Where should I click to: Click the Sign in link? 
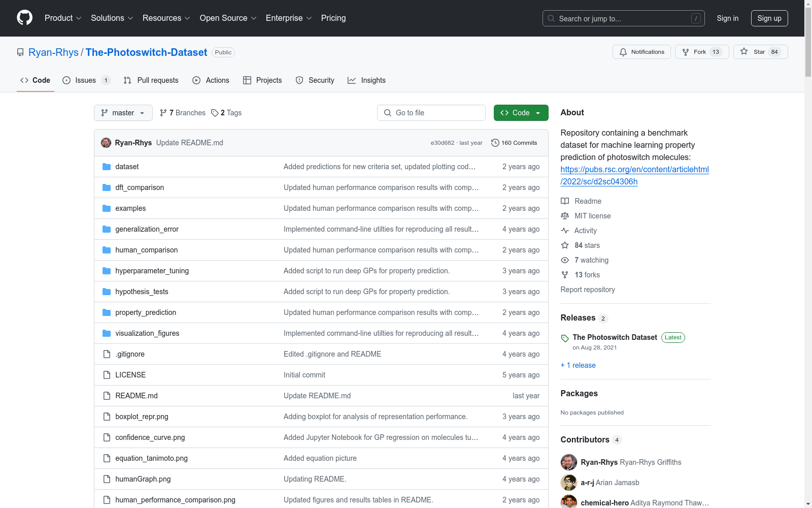tap(728, 18)
